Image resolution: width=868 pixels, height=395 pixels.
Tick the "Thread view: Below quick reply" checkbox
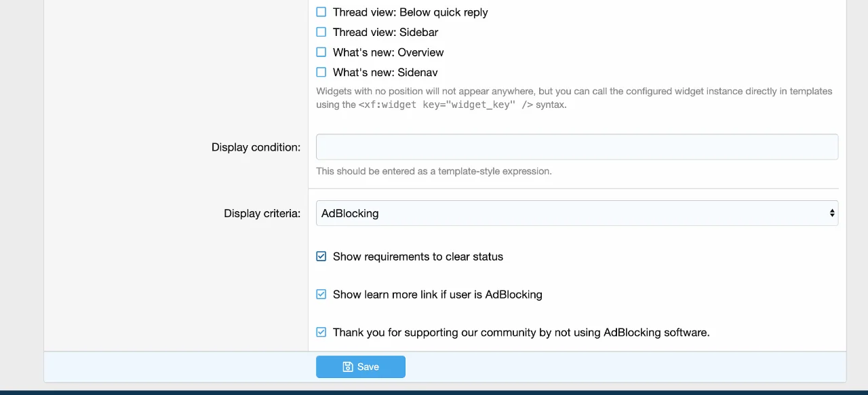tap(321, 12)
